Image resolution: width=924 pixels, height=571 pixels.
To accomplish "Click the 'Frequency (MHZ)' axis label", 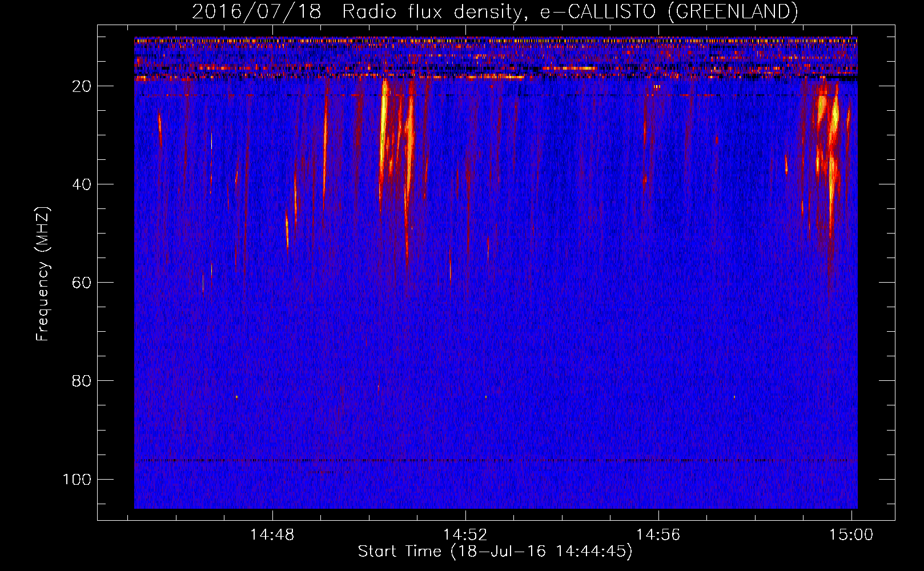I will pyautogui.click(x=43, y=274).
